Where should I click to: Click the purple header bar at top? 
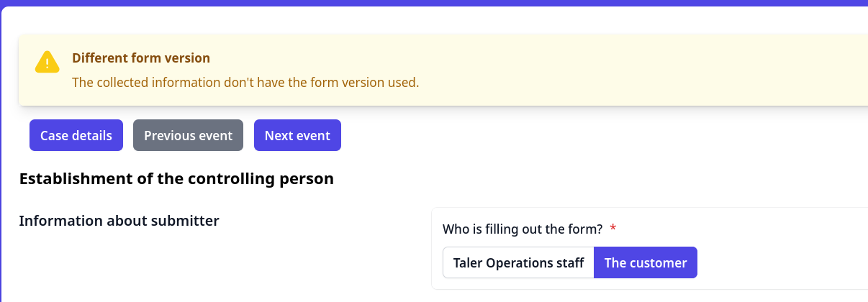432,3
